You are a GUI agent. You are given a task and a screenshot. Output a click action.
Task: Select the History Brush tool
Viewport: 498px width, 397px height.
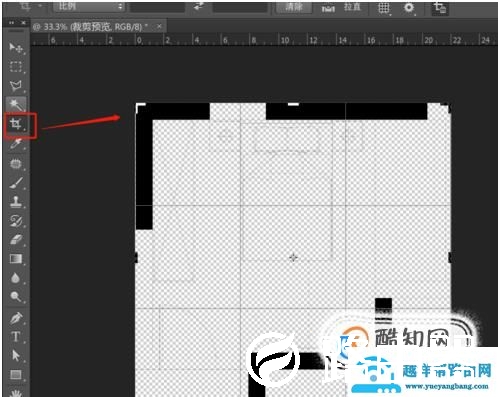(16, 221)
